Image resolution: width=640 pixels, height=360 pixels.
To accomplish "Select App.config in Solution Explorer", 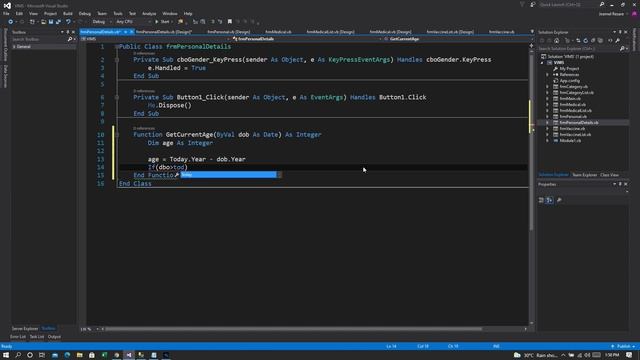I will (x=569, y=80).
